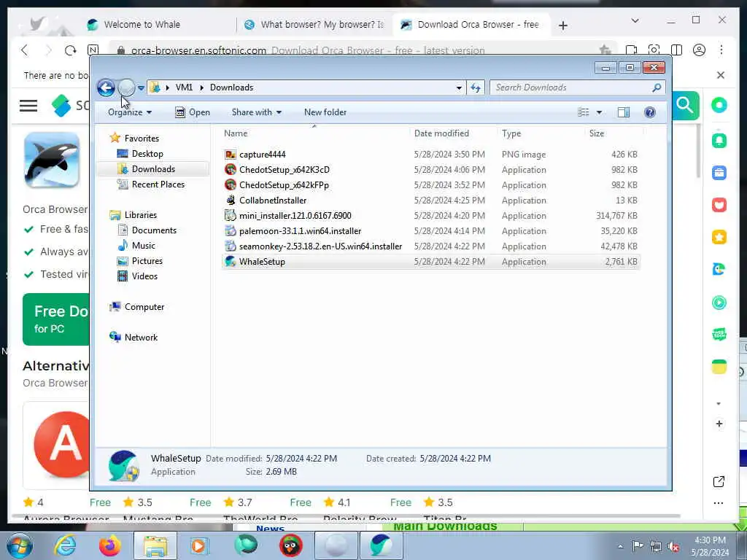Open a new Whale browser tab
Image resolution: width=747 pixels, height=560 pixels.
click(563, 26)
